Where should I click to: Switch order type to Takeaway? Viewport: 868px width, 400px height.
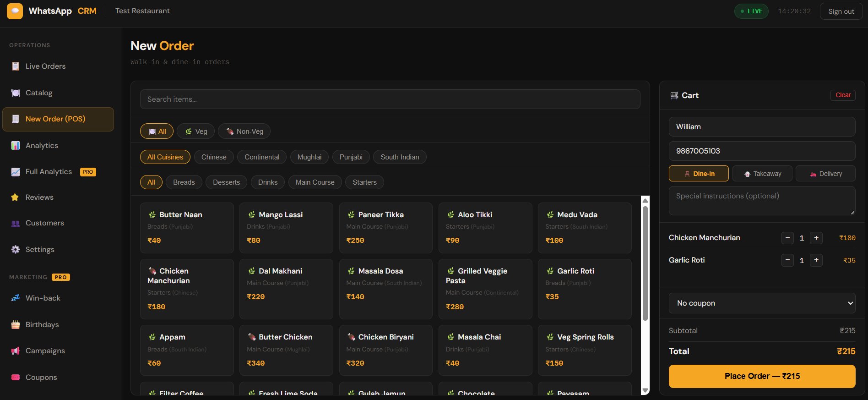762,174
